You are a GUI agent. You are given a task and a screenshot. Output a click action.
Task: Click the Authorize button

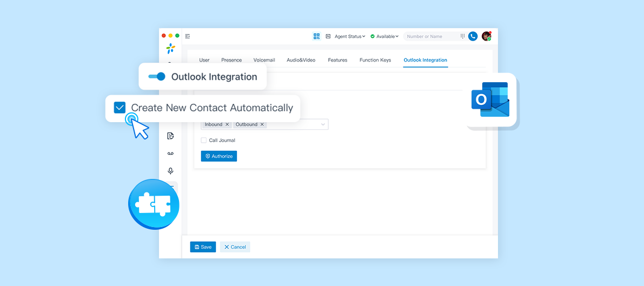point(219,156)
